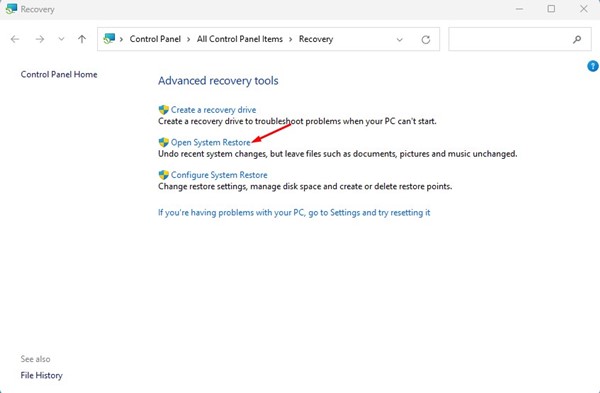Open the recent locations dropdown chevron
This screenshot has height=393, width=600.
click(x=61, y=39)
